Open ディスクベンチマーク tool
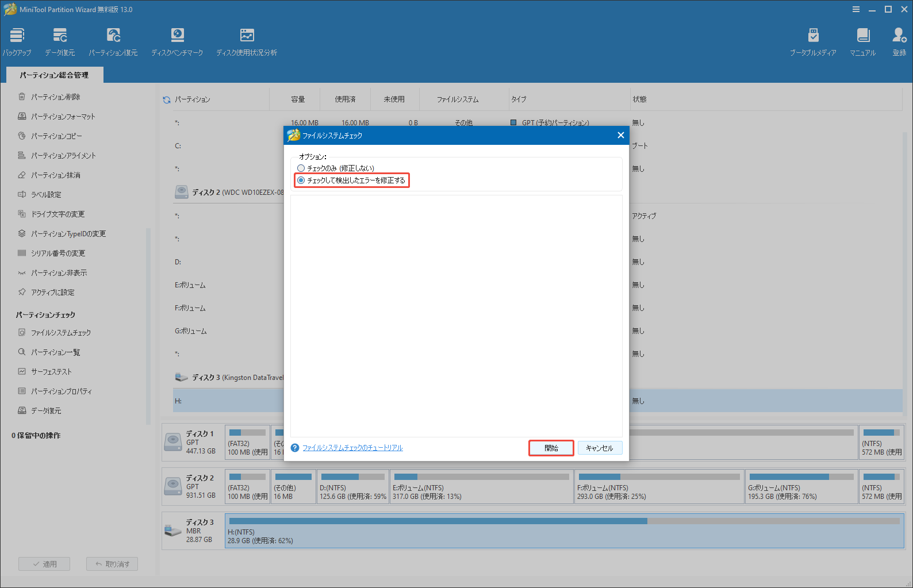This screenshot has height=588, width=913. [x=177, y=42]
